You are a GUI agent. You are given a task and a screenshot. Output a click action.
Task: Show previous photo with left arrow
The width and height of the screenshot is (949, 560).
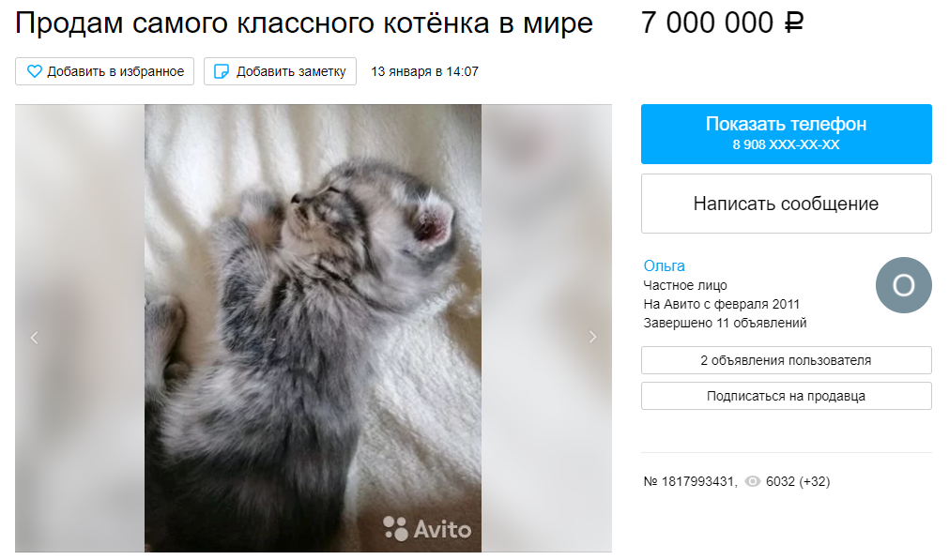coord(35,338)
